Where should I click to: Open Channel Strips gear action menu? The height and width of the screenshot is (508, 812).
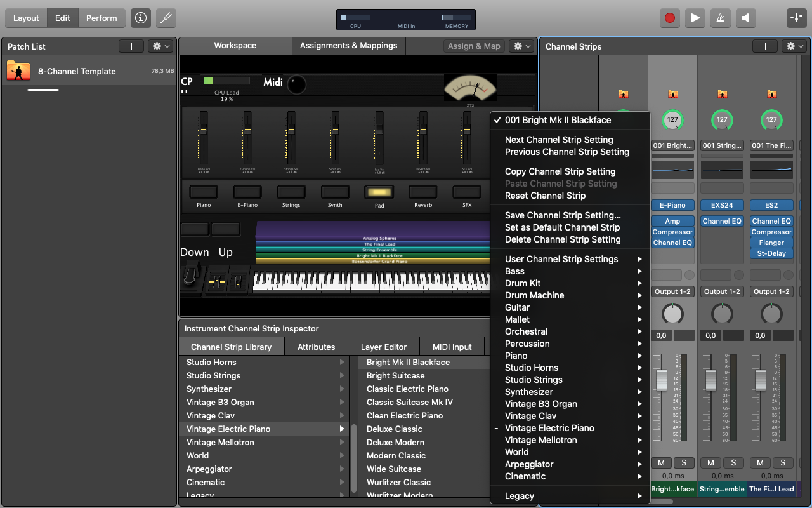tap(794, 46)
